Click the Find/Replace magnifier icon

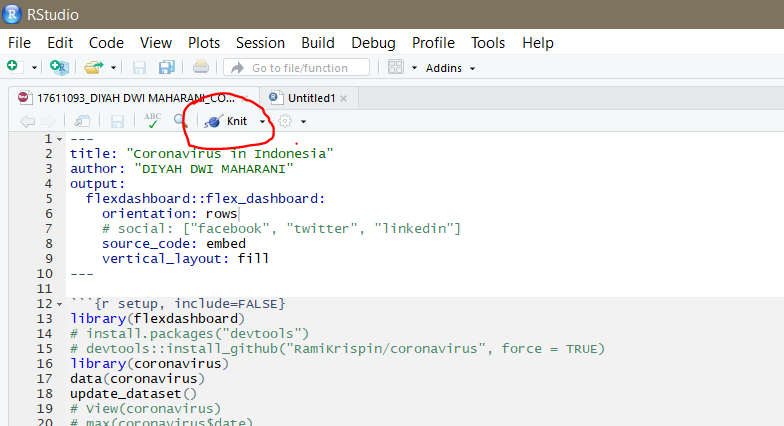(180, 120)
